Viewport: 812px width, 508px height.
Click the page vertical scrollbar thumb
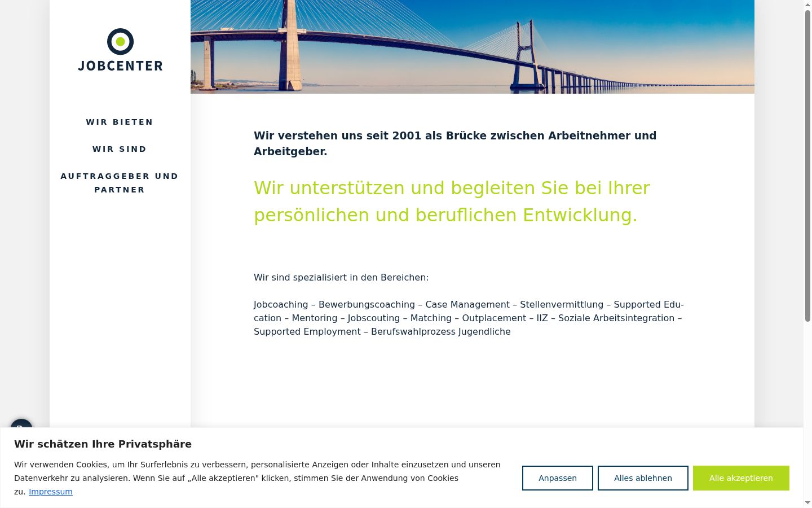click(807, 165)
